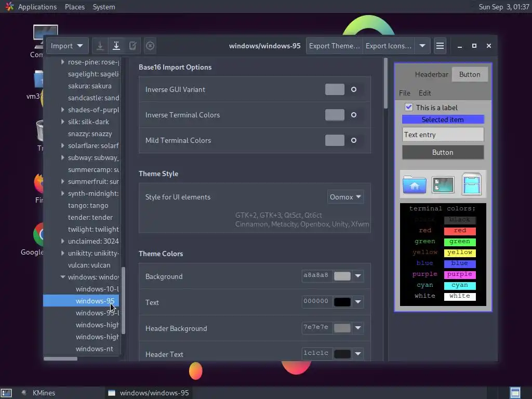Open the Oomox style dropdown

pyautogui.click(x=345, y=197)
